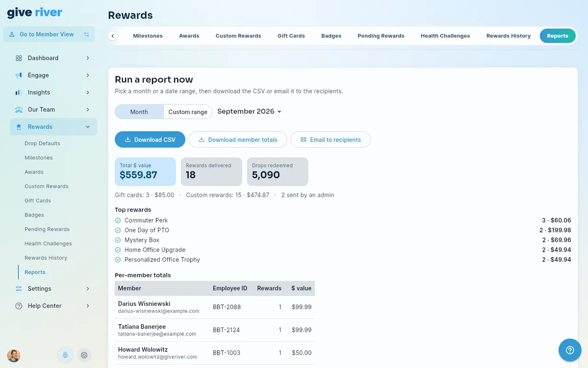Expand the Insights submenu chevron
Screen dimensions: 588x368
(88, 92)
